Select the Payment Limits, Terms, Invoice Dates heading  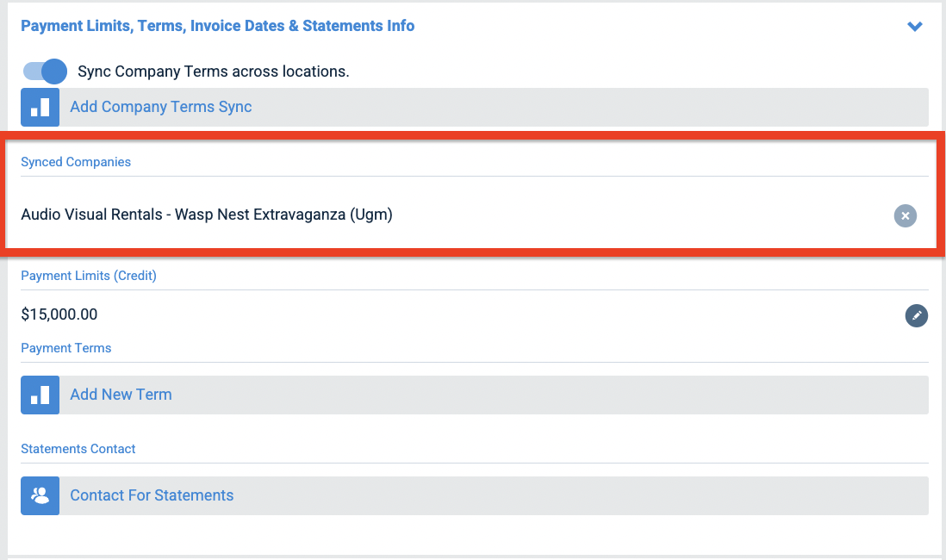218,26
